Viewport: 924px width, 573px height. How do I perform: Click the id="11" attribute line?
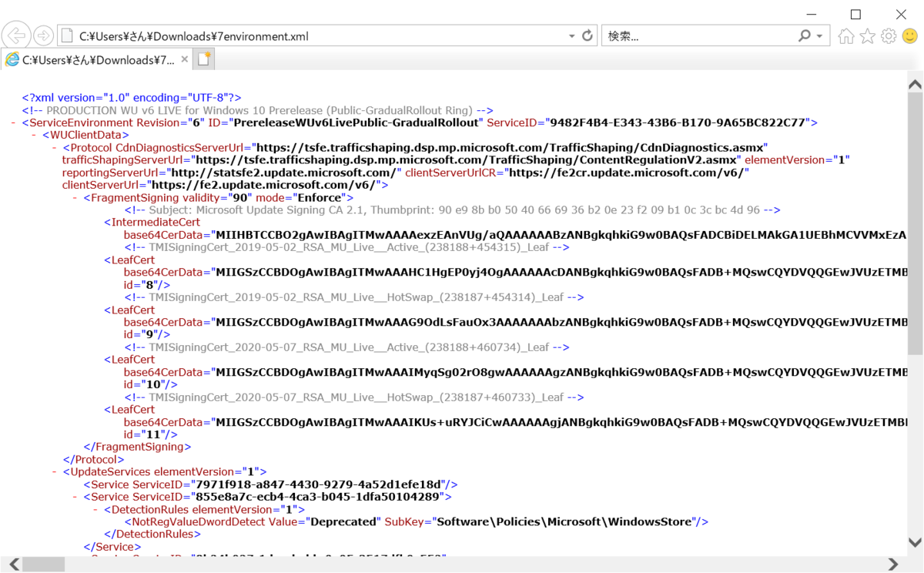[x=151, y=434]
